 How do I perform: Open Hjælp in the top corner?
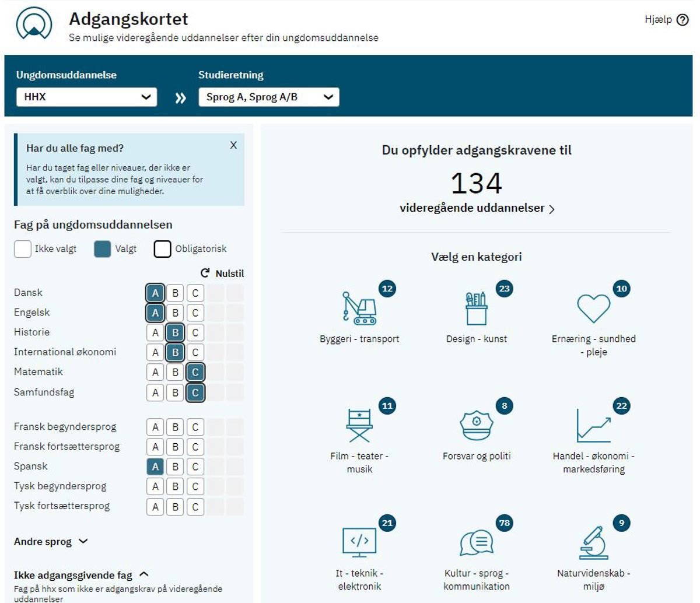click(667, 20)
